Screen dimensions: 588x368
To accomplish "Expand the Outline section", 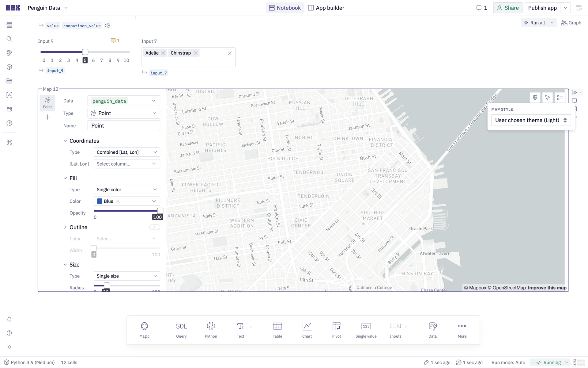I will (65, 227).
